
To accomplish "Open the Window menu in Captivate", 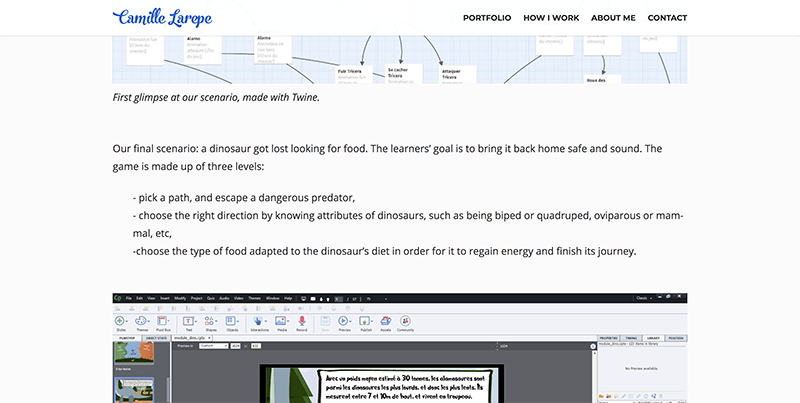I will pos(272,298).
